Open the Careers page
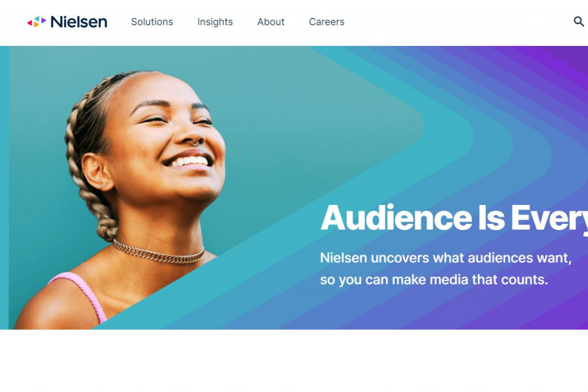588x392 pixels. pos(327,22)
